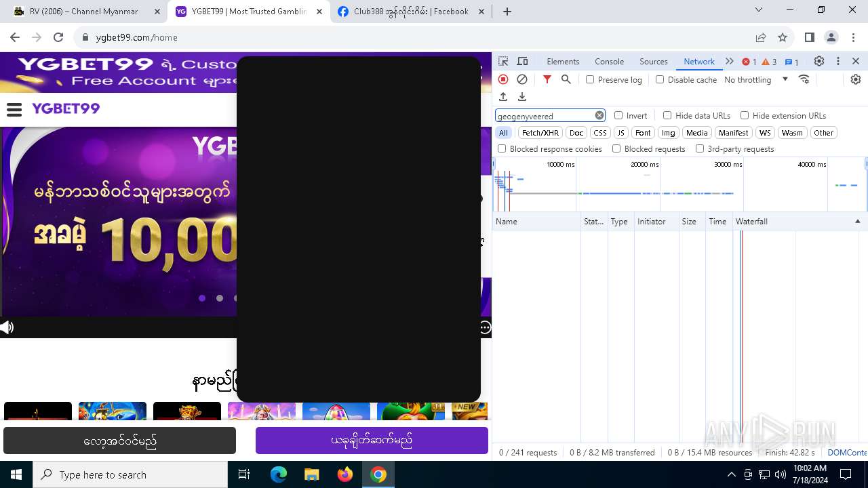Viewport: 868px width, 488px height.
Task: Unmute the page sound speaker icon
Action: [x=7, y=328]
